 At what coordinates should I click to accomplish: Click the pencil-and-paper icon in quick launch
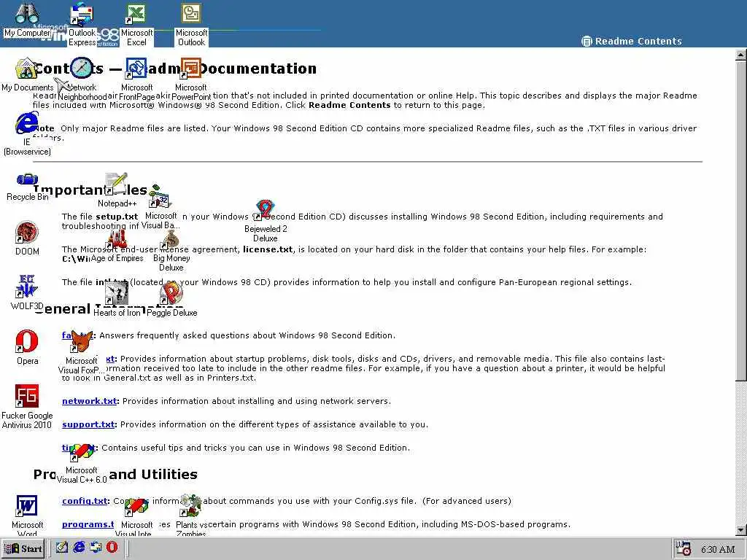[62, 548]
